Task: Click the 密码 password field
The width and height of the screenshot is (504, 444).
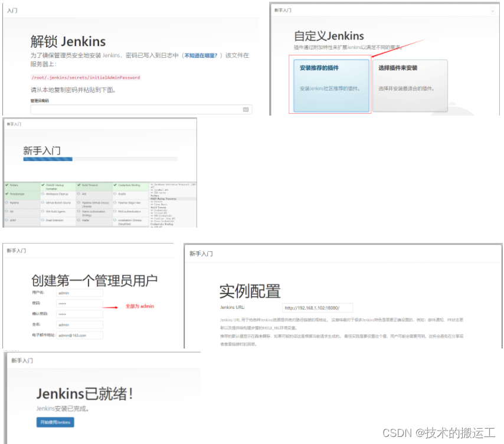Action: click(80, 304)
